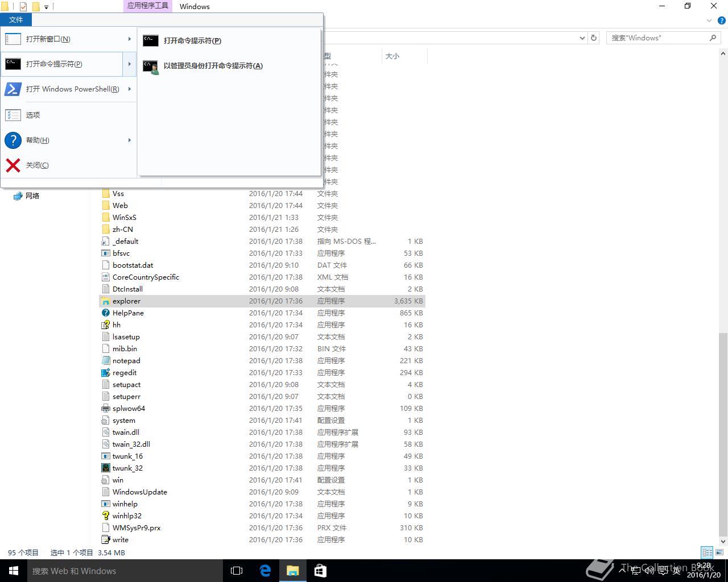This screenshot has height=582, width=728.
Task: Expand the Help submenu arrow
Action: click(130, 140)
